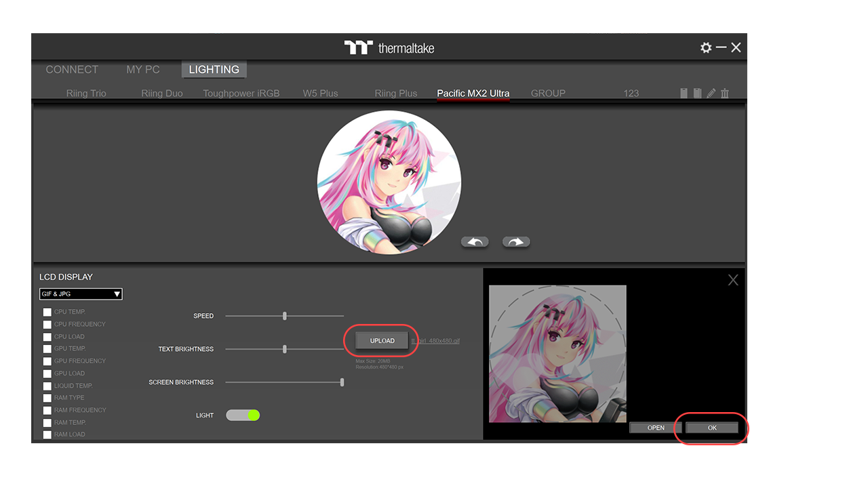The height and width of the screenshot is (488, 868).
Task: Check the GPU FREQUENCY option
Action: 47,361
